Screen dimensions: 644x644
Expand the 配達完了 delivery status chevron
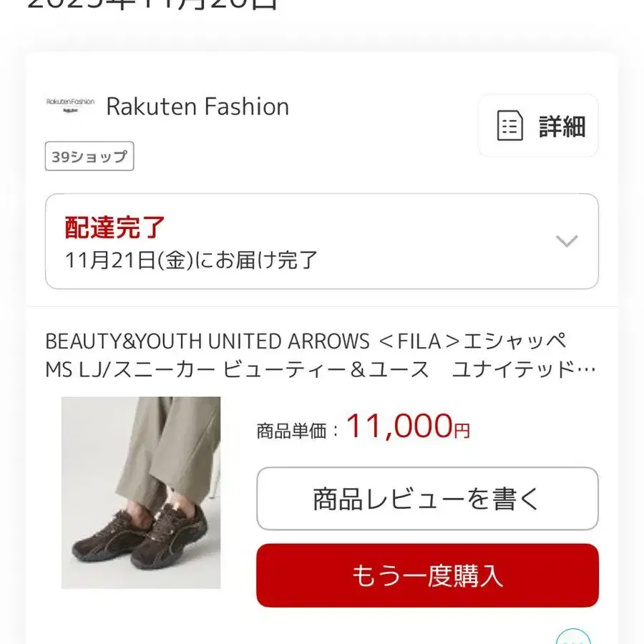click(567, 241)
